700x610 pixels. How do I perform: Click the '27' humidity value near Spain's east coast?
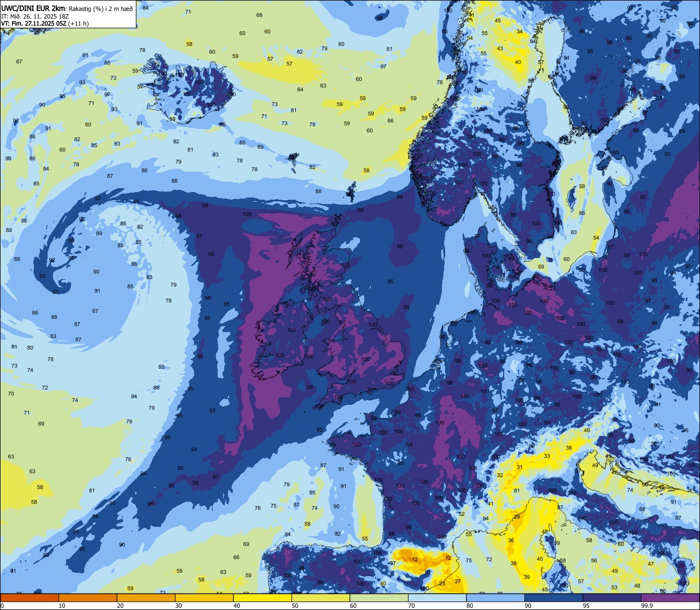tap(458, 582)
